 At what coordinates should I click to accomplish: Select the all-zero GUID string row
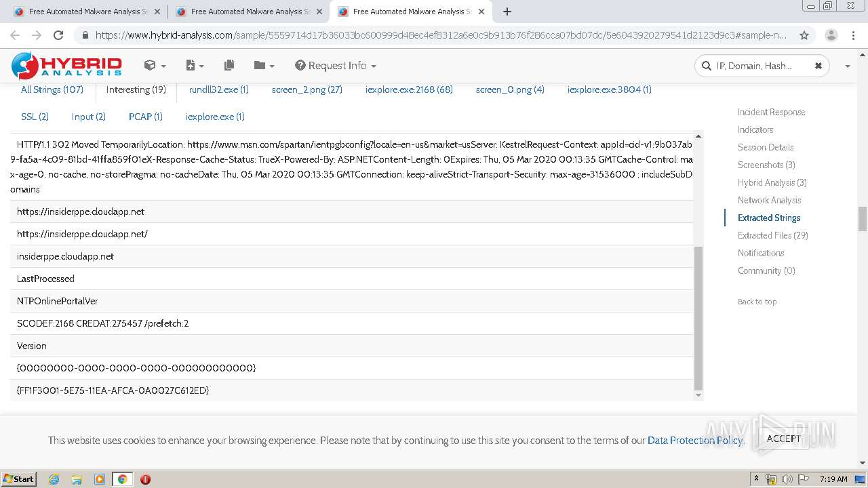pos(351,368)
